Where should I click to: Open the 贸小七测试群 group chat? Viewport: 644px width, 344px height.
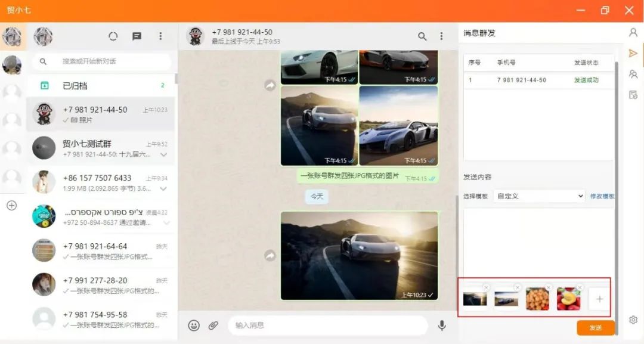pos(101,148)
